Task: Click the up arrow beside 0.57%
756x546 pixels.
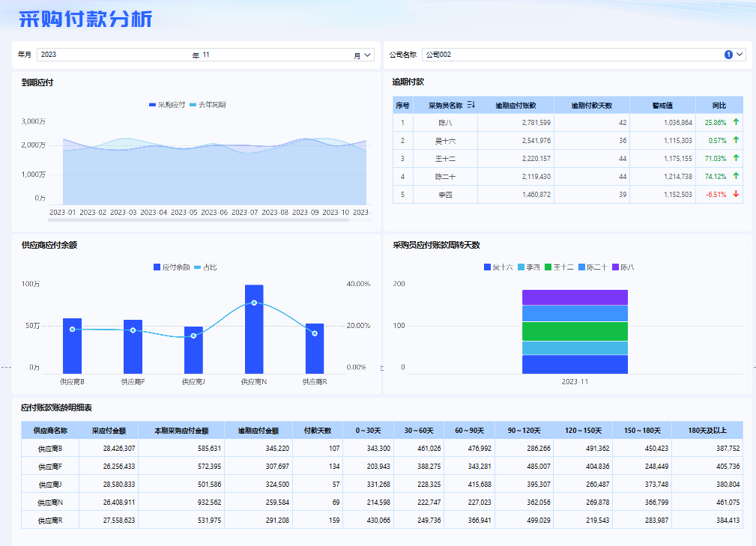Action: tap(736, 140)
